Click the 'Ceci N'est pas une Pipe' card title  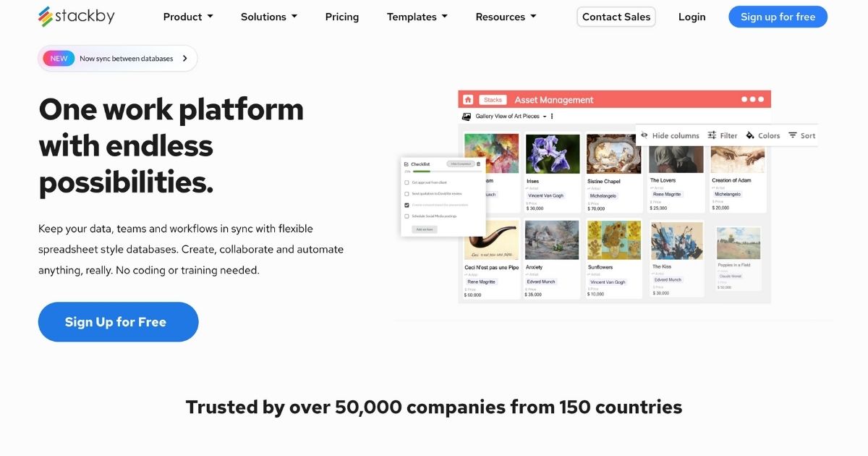tap(492, 267)
